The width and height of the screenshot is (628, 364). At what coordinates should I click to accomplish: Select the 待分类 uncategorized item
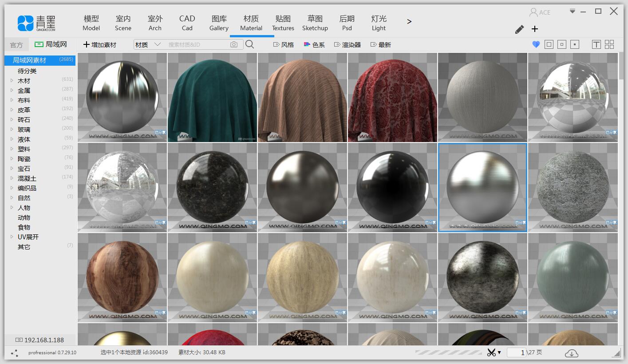coord(27,71)
